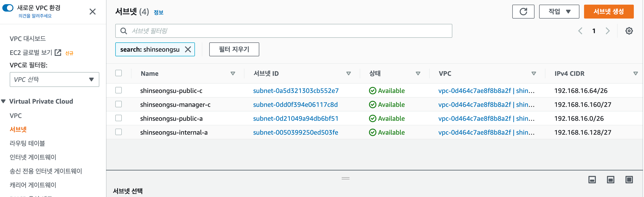The image size is (644, 197).
Task: Open Carrier Gateways in sidebar
Action: tap(33, 185)
